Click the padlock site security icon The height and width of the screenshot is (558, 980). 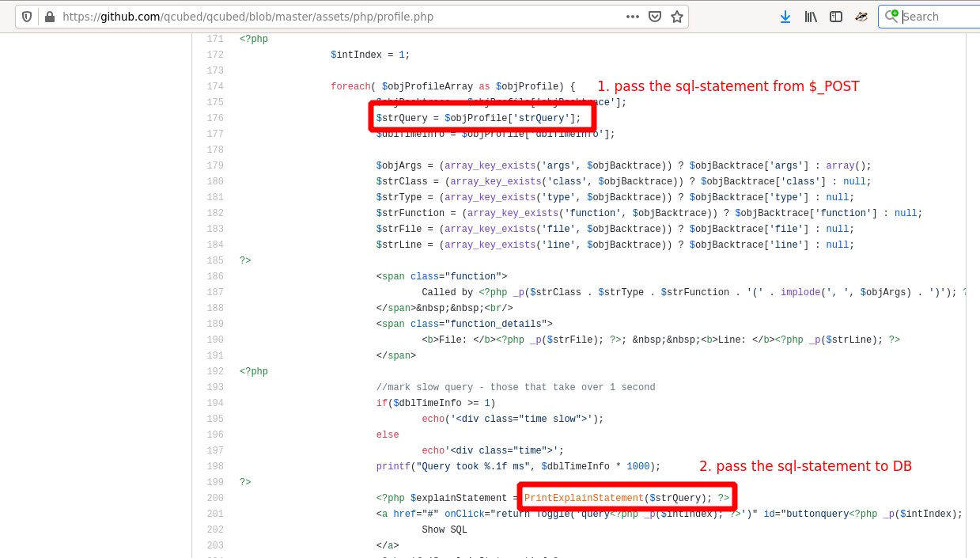(51, 17)
